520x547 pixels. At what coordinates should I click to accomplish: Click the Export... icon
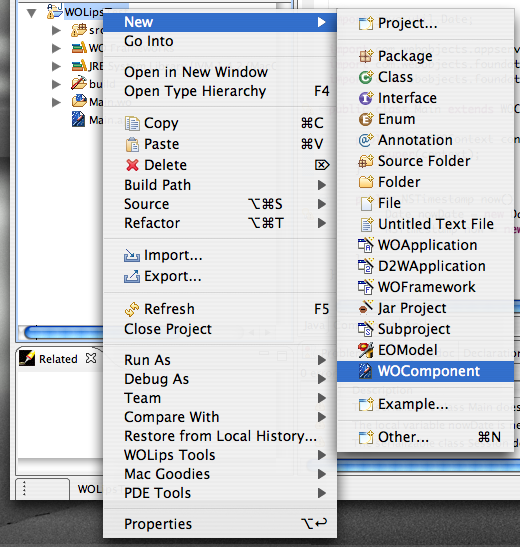point(132,277)
